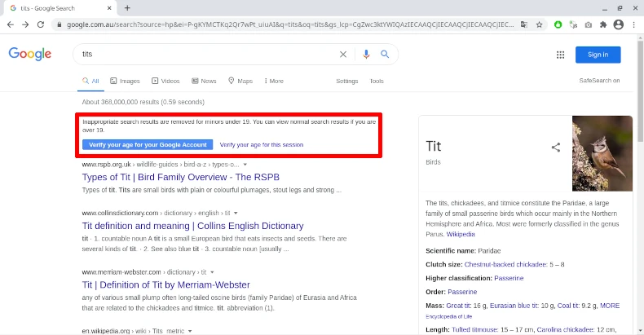Screen dimensions: 644x335
Task: Open the crested tit bird thumbnail
Action: pyautogui.click(x=602, y=153)
